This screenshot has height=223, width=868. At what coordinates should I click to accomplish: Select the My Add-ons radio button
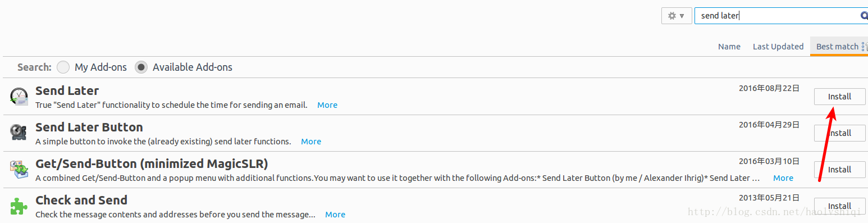(x=63, y=67)
